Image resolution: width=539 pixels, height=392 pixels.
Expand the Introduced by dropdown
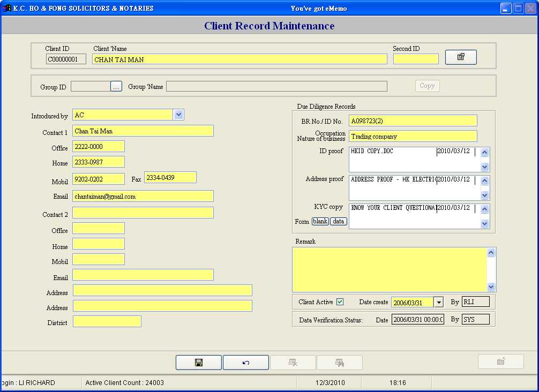tap(179, 115)
